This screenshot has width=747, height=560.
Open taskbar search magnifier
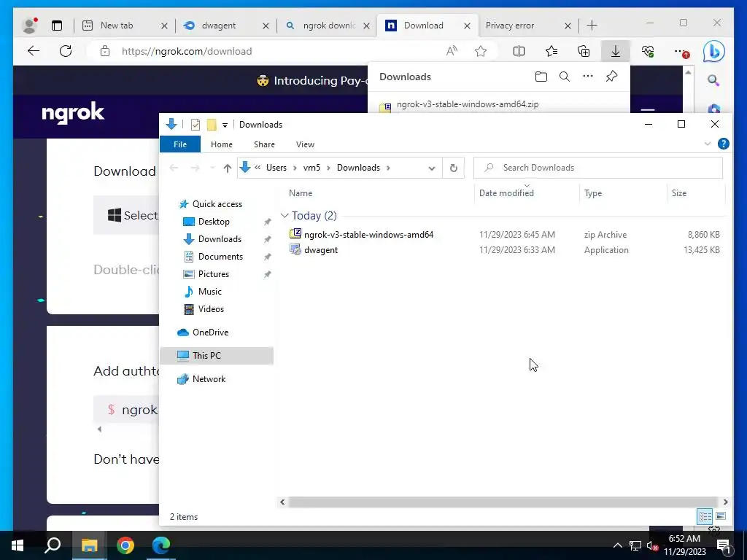pyautogui.click(x=53, y=545)
